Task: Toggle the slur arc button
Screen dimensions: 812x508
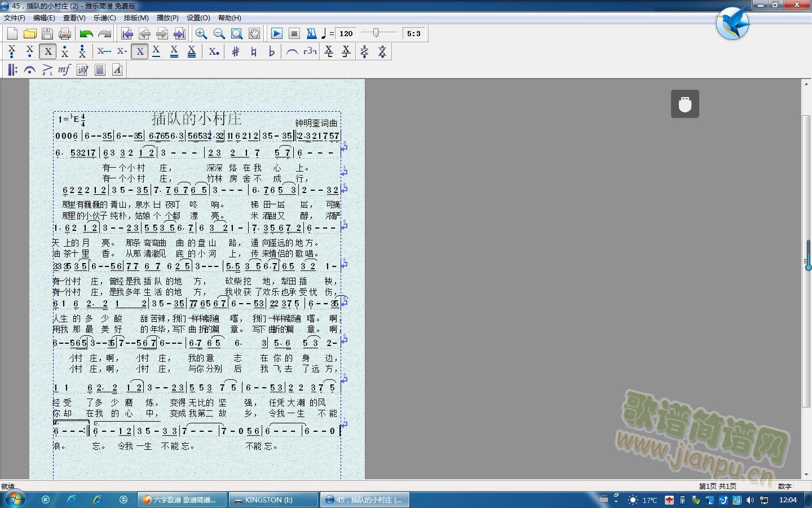Action: tap(292, 51)
